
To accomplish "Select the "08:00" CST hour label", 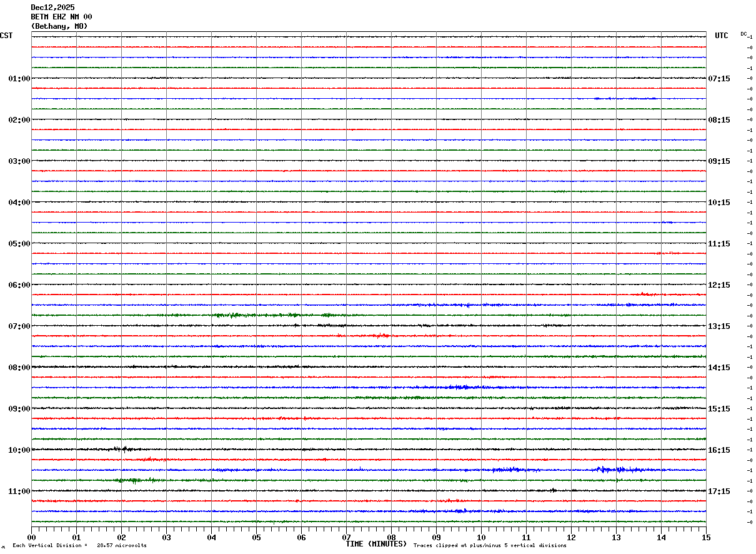I will (19, 368).
